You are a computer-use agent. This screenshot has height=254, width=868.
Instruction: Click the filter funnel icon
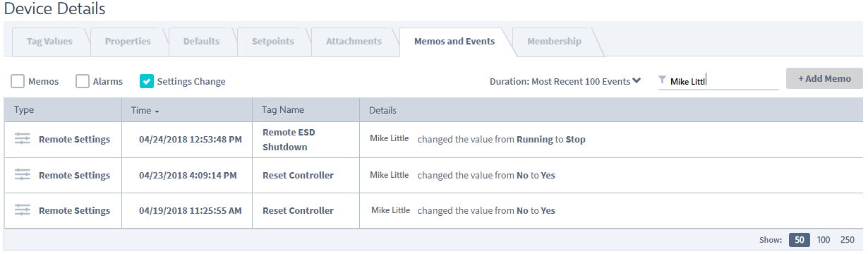[x=662, y=80]
